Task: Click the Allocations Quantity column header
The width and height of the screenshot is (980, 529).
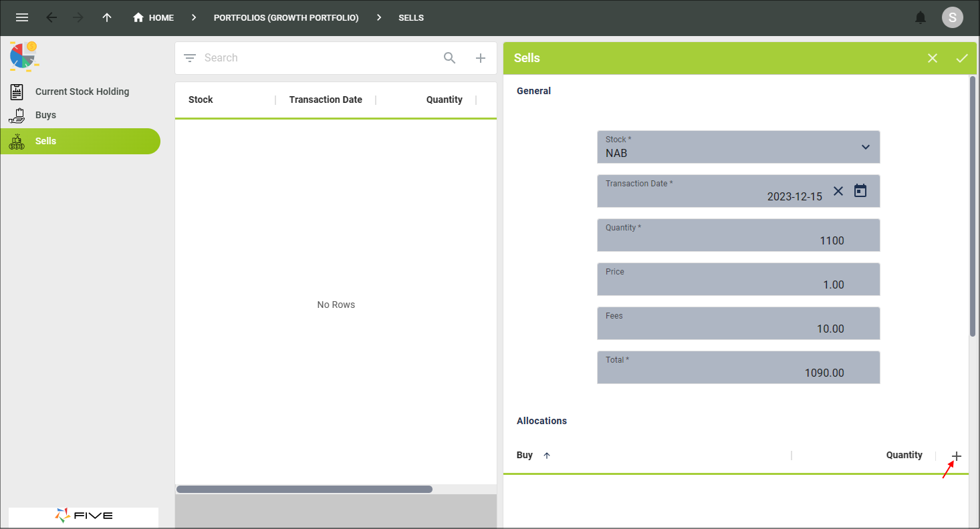Action: pyautogui.click(x=904, y=455)
